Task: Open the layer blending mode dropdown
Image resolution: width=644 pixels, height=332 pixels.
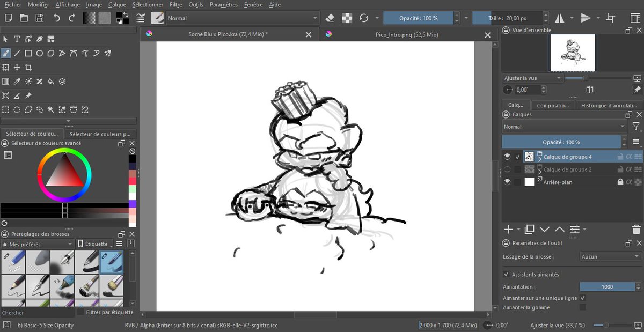Action: 565,127
